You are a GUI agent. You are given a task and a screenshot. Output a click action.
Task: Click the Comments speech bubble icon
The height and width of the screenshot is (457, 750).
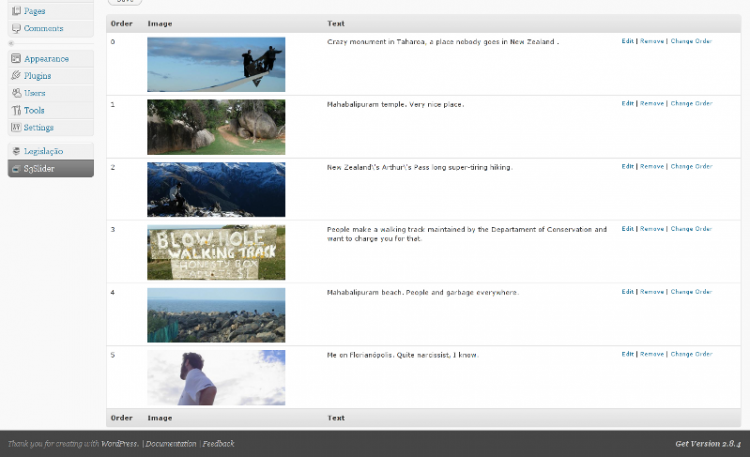16,28
